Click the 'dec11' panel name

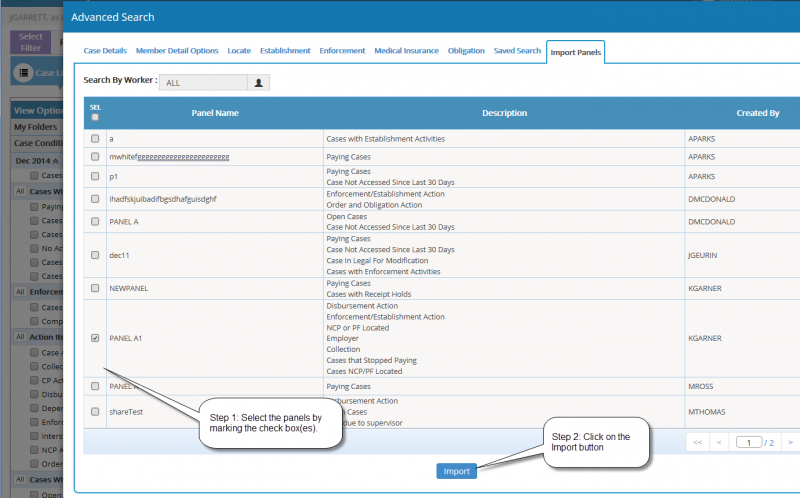click(119, 255)
